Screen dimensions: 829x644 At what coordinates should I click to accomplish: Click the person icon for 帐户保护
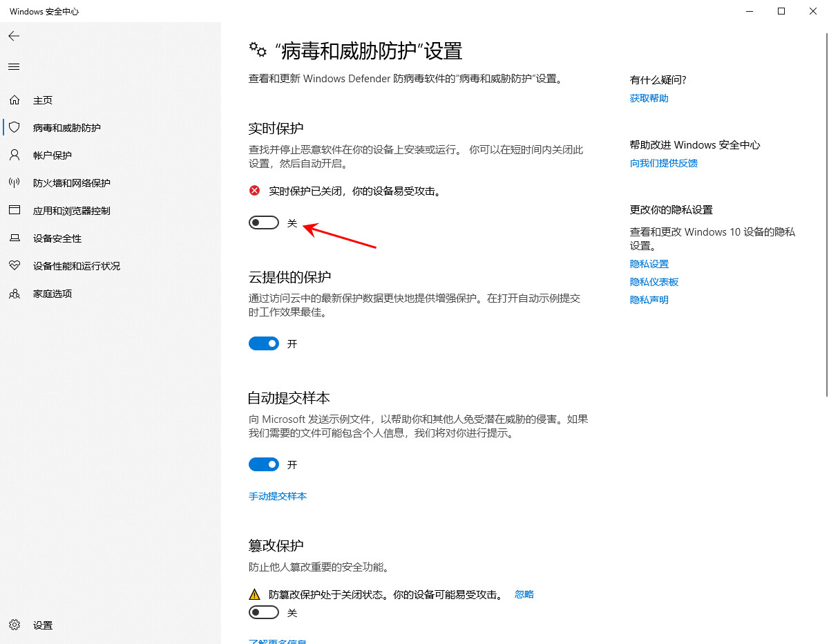pos(14,155)
